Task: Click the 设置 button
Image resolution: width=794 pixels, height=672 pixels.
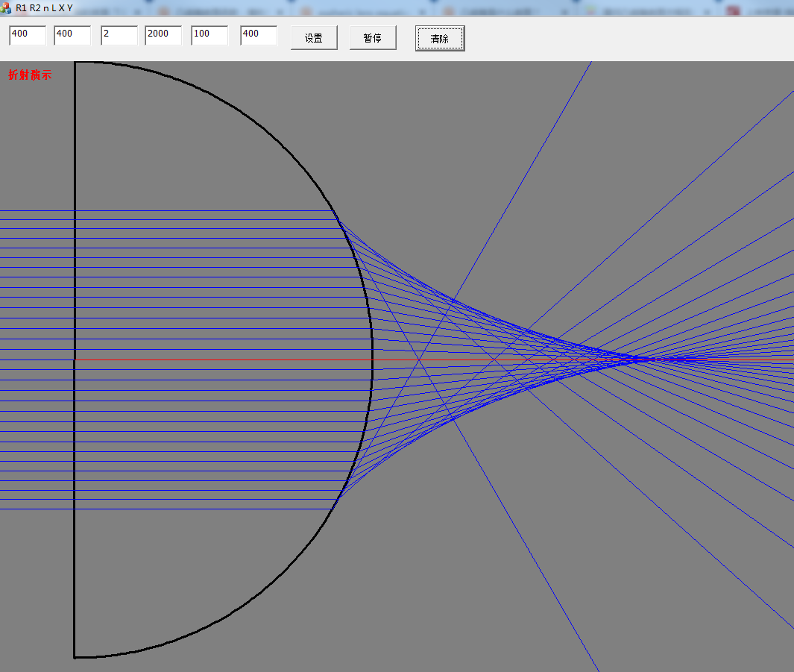Action: pyautogui.click(x=314, y=38)
